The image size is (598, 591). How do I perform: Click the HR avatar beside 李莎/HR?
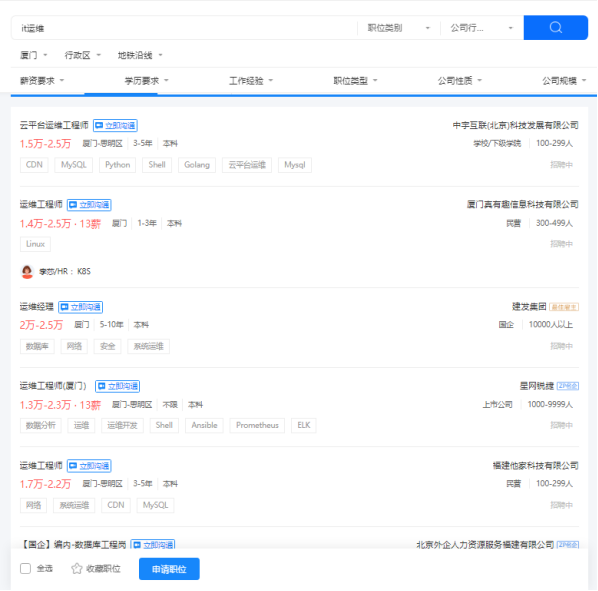click(x=27, y=271)
